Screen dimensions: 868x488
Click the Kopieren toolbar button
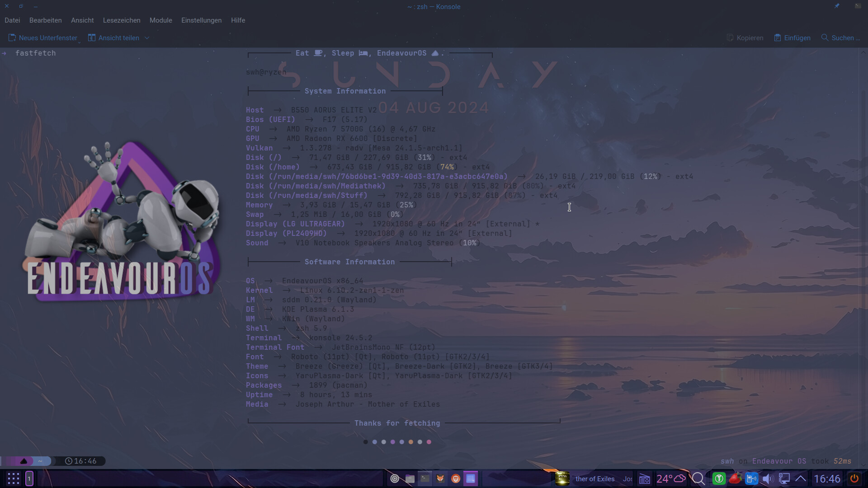pos(745,38)
